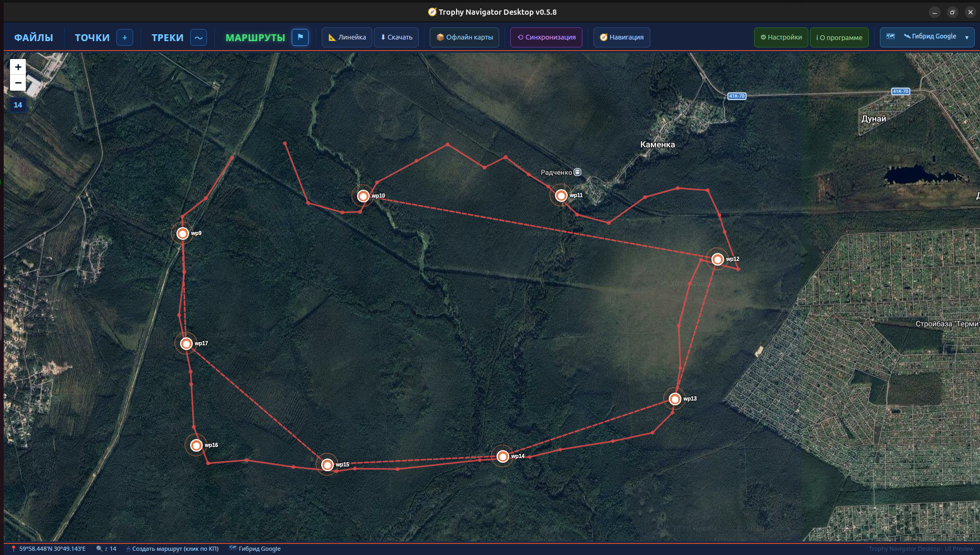Select waypoint wp10 marker on map
980x555 pixels.
363,196
